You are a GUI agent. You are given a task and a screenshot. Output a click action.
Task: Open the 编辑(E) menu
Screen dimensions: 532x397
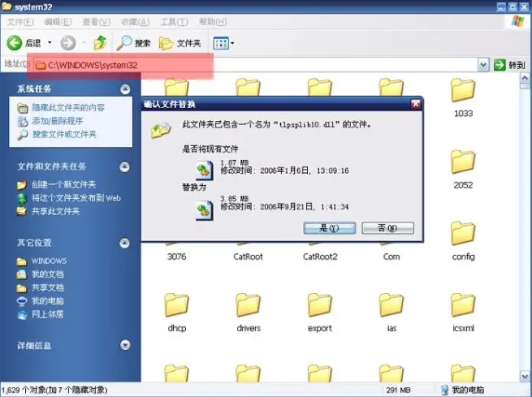pyautogui.click(x=58, y=22)
